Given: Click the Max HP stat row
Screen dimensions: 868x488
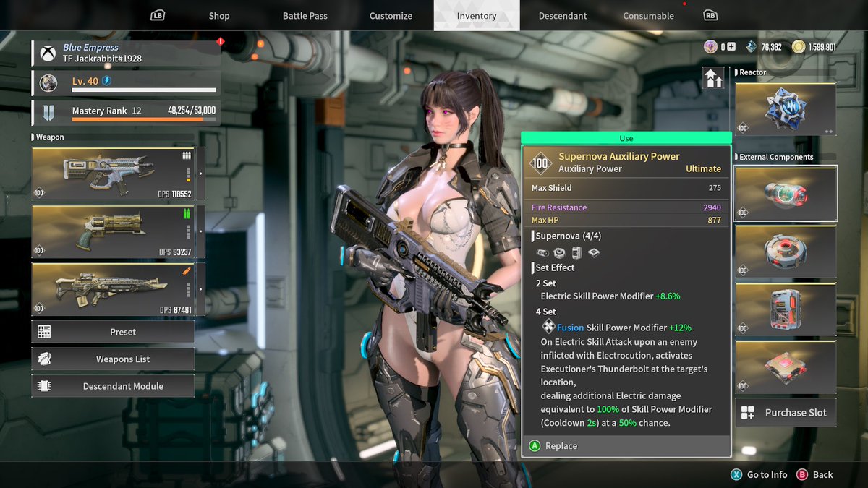Looking at the screenshot, I should pyautogui.click(x=626, y=220).
